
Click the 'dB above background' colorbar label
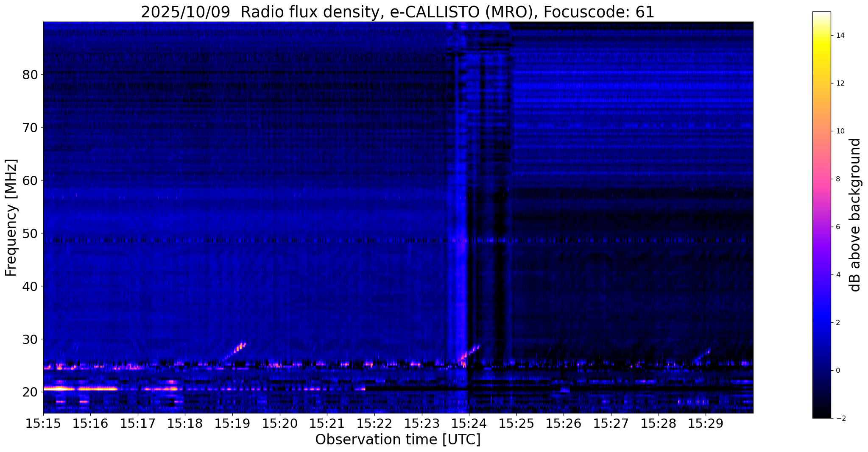click(x=855, y=215)
